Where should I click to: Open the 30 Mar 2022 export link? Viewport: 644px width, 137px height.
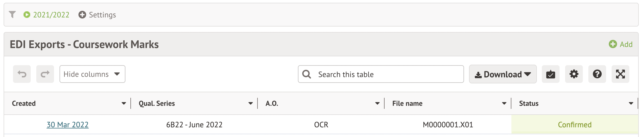point(68,125)
